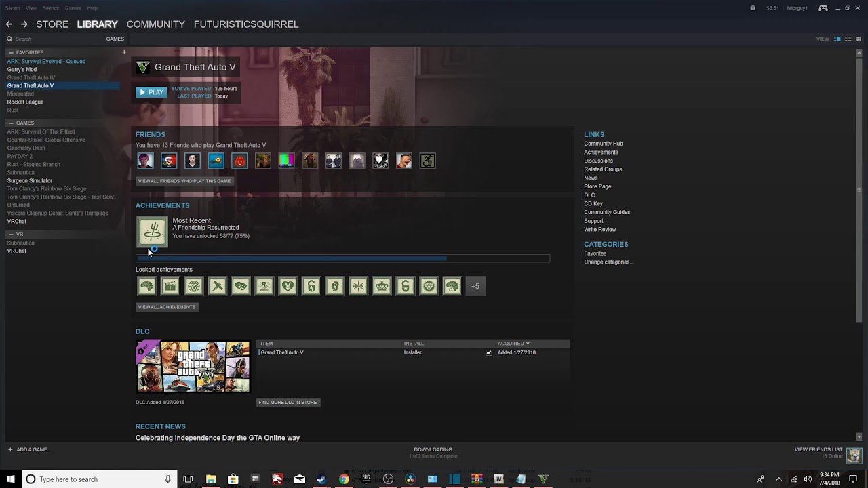Image resolution: width=868 pixels, height=488 pixels.
Task: Click the plus icon beside Add a Game
Action: [x=10, y=449]
